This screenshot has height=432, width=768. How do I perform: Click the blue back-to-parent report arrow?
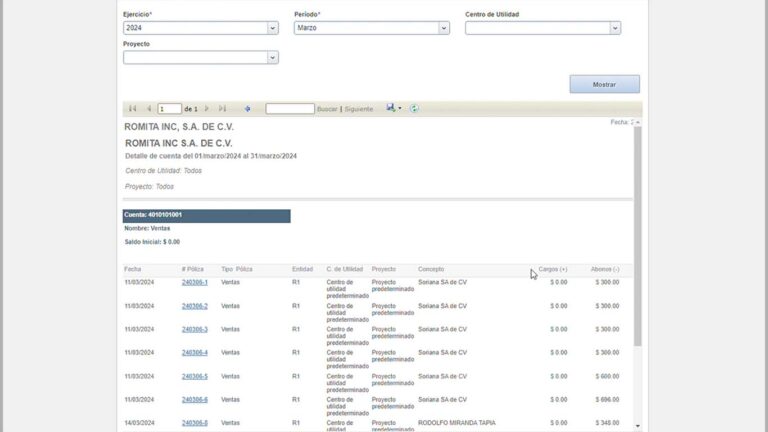(247, 108)
